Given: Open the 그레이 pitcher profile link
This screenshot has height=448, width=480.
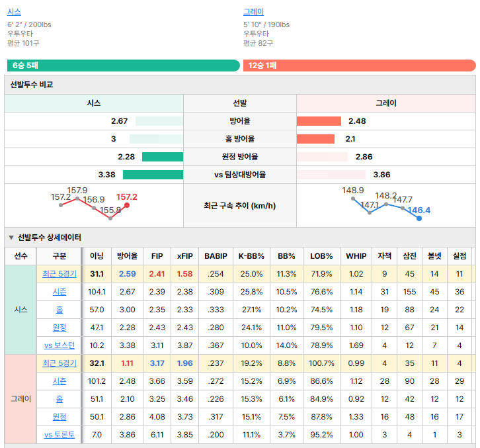Looking at the screenshot, I should (253, 12).
